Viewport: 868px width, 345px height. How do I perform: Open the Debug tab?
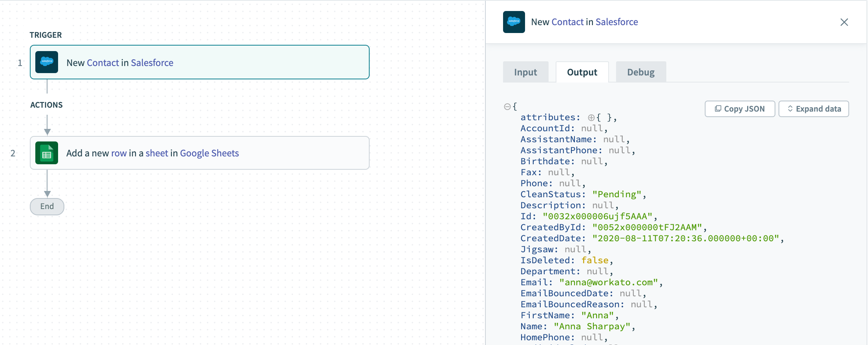click(x=640, y=72)
